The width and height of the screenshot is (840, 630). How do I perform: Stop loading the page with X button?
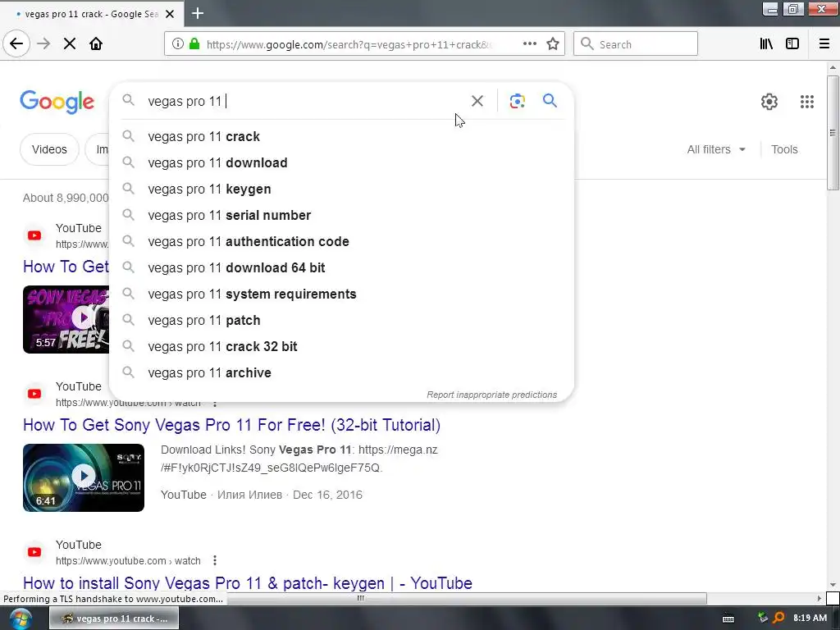pos(70,44)
